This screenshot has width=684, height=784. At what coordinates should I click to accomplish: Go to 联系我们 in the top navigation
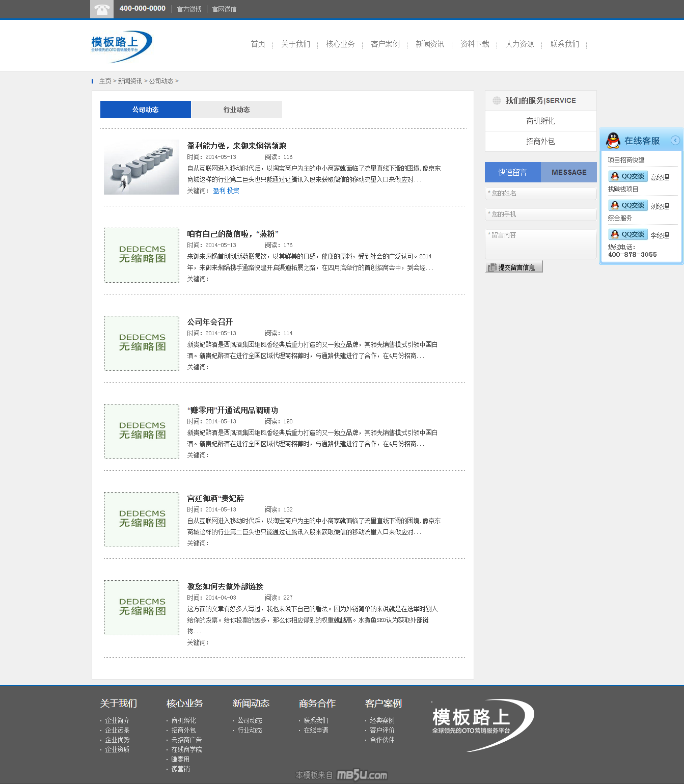click(564, 44)
